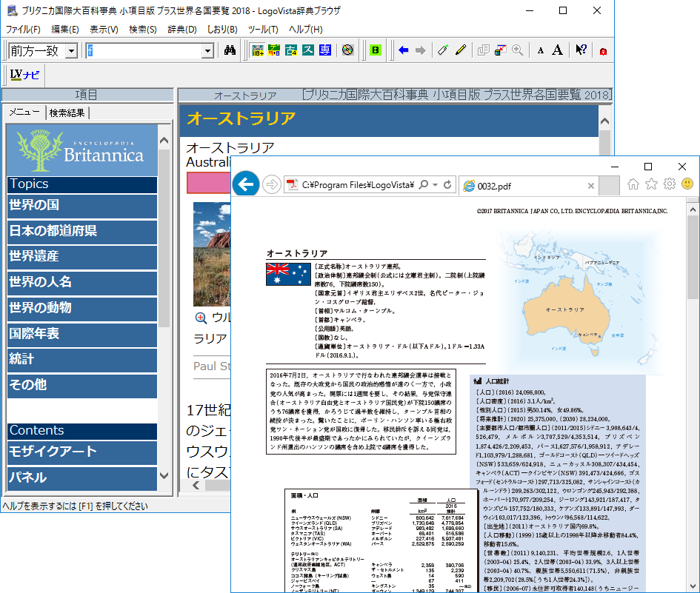Click the refresh icon in browser address bar

447,184
